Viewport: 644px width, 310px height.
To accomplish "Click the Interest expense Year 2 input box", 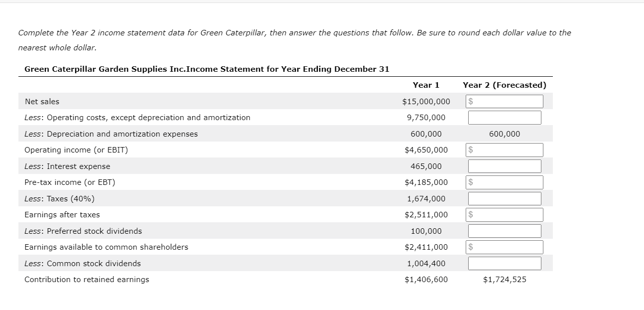I will click(x=504, y=166).
